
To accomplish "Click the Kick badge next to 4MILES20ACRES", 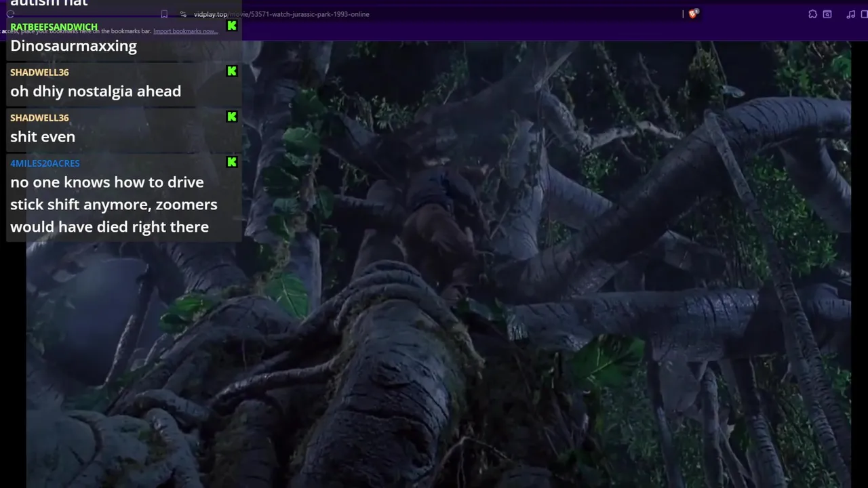I will pos(232,162).
